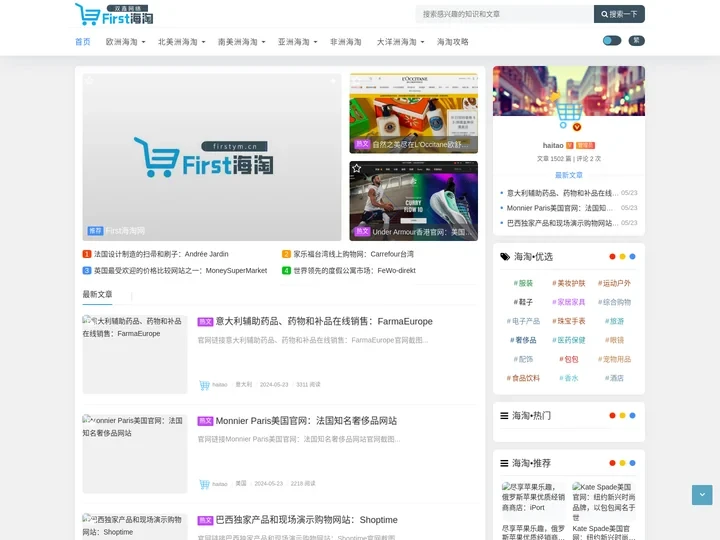Click the First海淘 shopping cart logo
Image resolution: width=720 pixels, height=540 pixels.
[114, 14]
